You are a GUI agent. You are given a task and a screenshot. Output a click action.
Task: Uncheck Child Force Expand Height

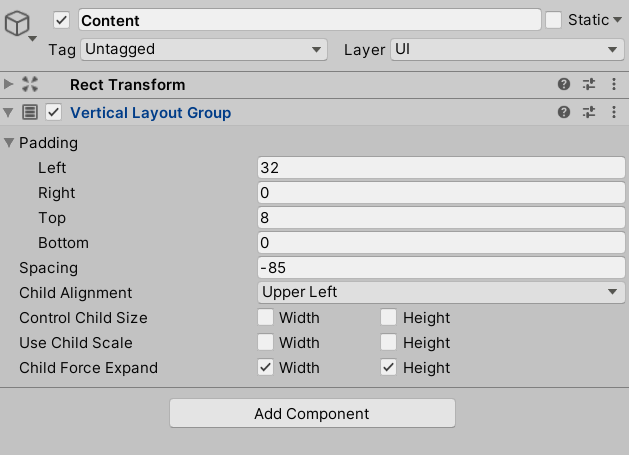389,368
